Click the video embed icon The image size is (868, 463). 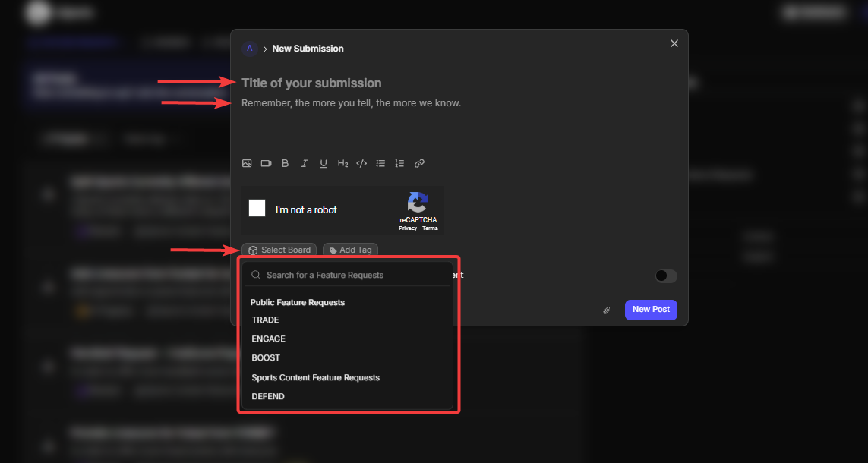(x=267, y=163)
